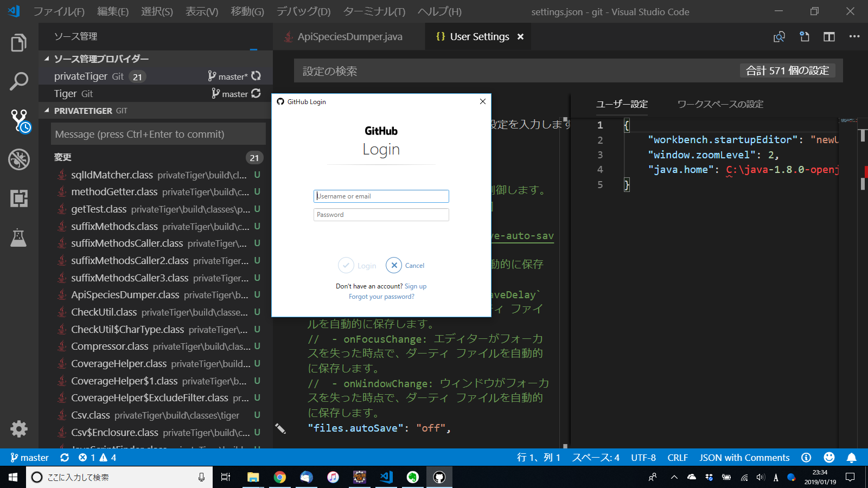Open the ターミナル(T) menu

374,11
